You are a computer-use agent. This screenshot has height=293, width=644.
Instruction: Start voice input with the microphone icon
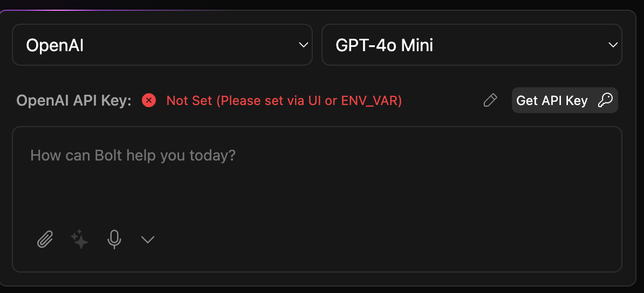[x=114, y=239]
